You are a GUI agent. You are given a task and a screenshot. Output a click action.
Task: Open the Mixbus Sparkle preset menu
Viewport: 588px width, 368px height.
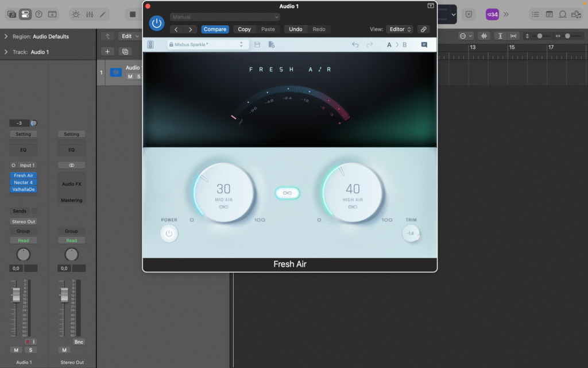coord(207,44)
